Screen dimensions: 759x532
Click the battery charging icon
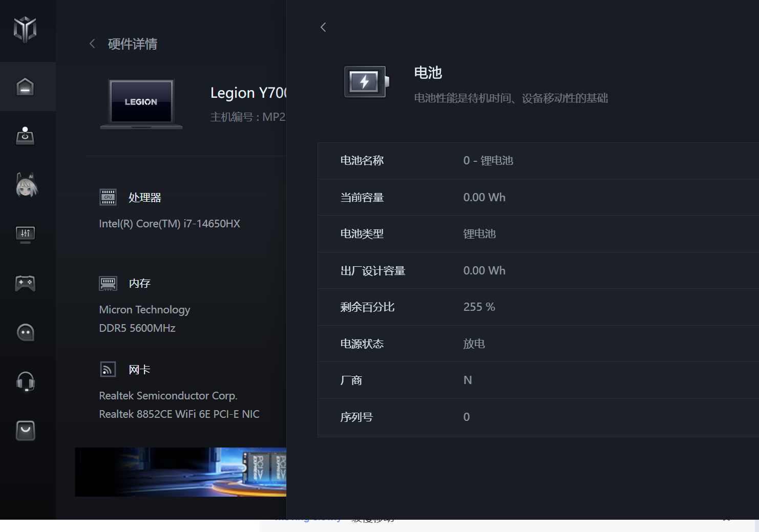tap(366, 82)
